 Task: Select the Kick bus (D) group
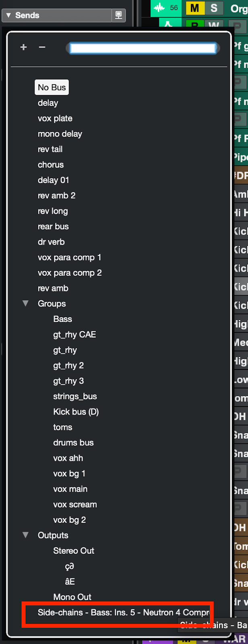[76, 412]
